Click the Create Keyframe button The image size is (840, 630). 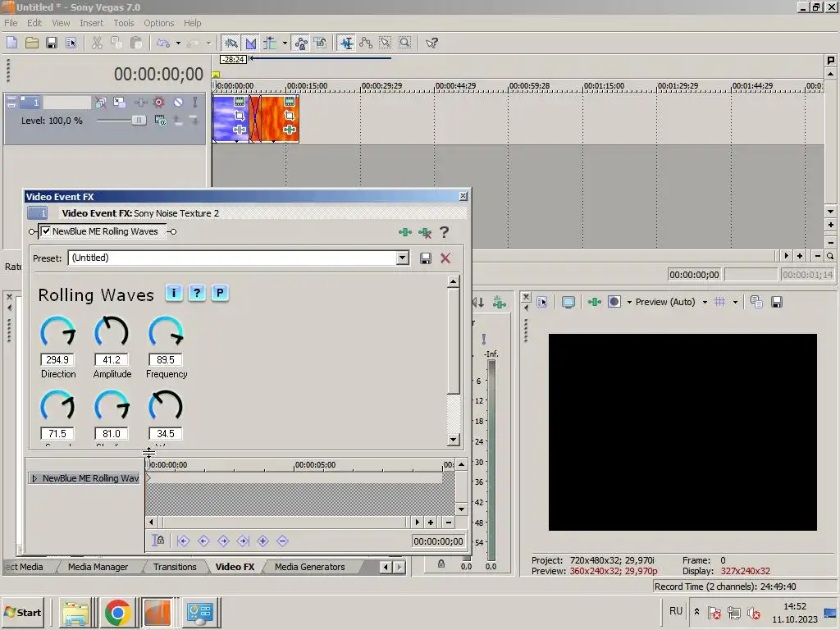262,541
